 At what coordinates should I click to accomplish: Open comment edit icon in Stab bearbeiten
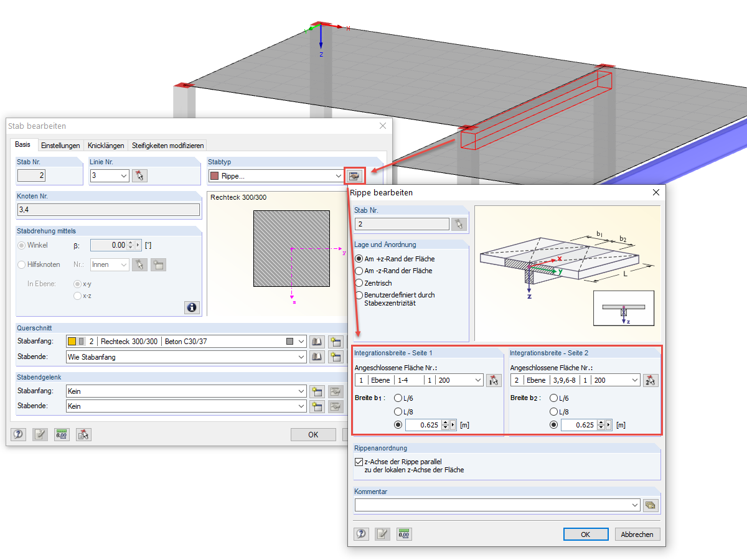coord(40,434)
